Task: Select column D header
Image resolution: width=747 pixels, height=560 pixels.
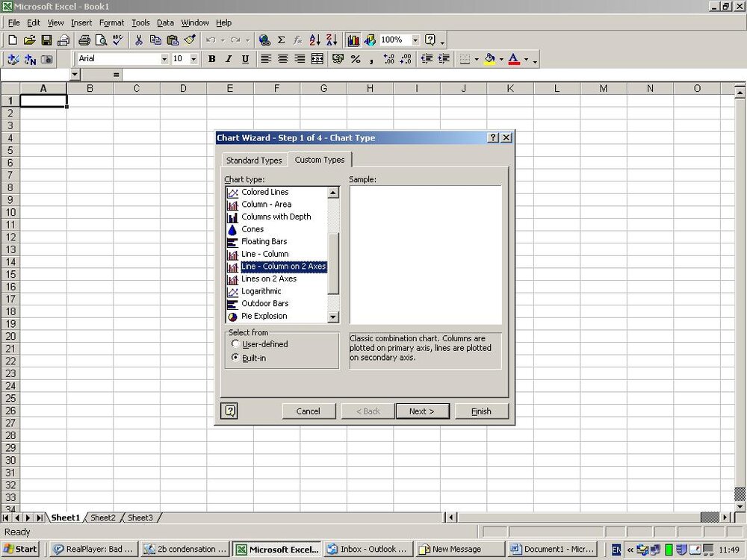Action: (183, 88)
